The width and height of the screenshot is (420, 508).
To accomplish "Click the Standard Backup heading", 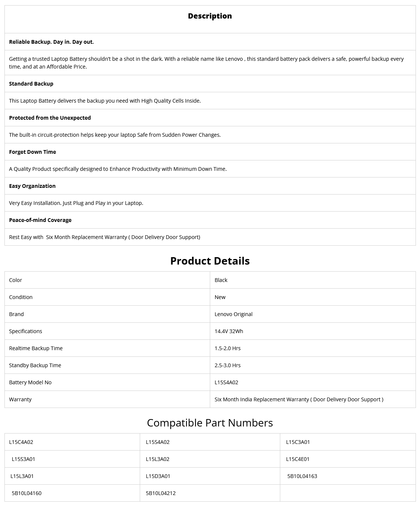I will pos(31,84).
